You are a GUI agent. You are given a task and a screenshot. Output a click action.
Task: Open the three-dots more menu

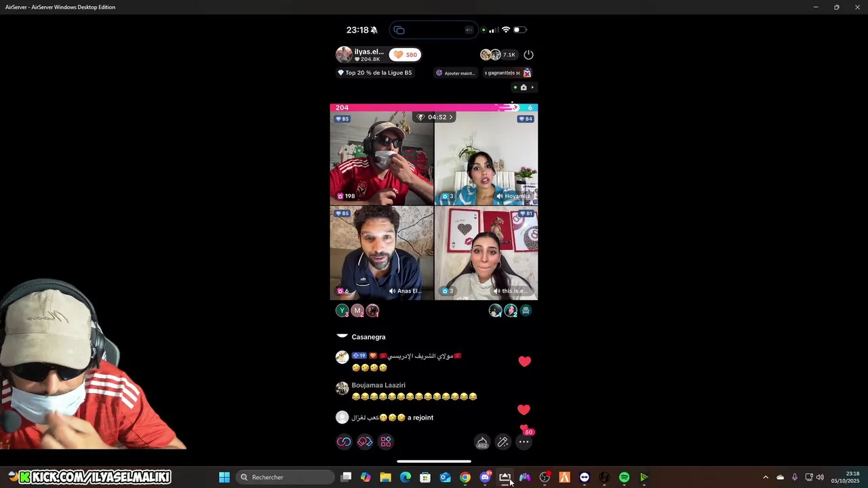[524, 442]
